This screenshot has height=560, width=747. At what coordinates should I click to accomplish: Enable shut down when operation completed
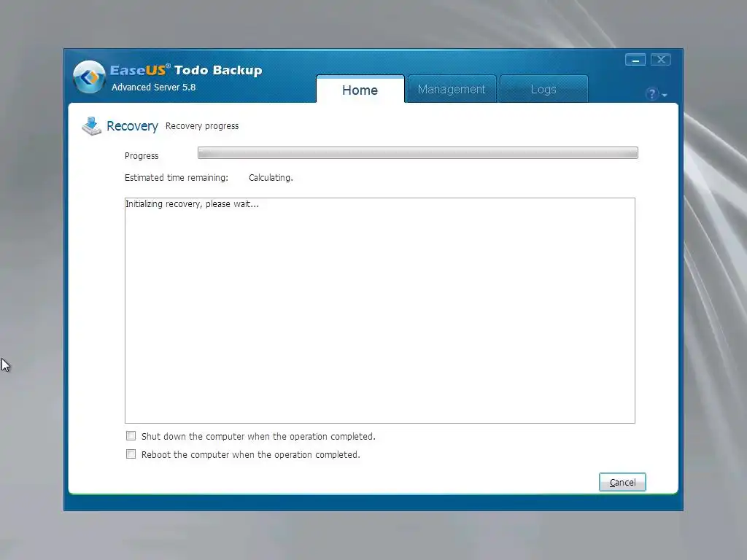(x=131, y=436)
